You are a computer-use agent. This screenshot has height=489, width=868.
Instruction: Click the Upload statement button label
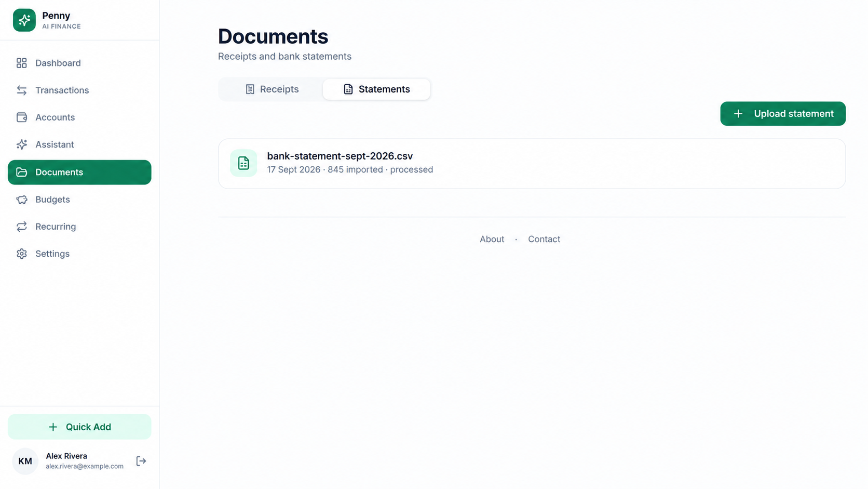(794, 114)
